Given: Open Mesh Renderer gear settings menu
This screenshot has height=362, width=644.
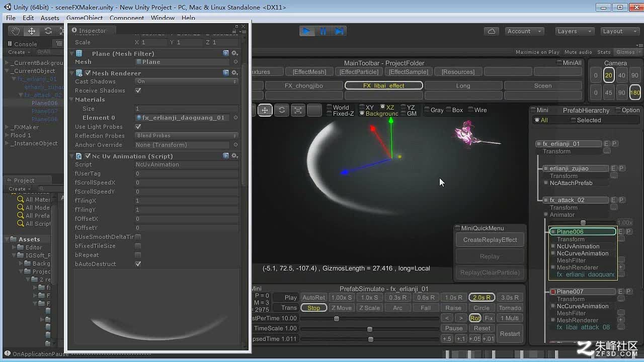Looking at the screenshot, I should pyautogui.click(x=234, y=73).
